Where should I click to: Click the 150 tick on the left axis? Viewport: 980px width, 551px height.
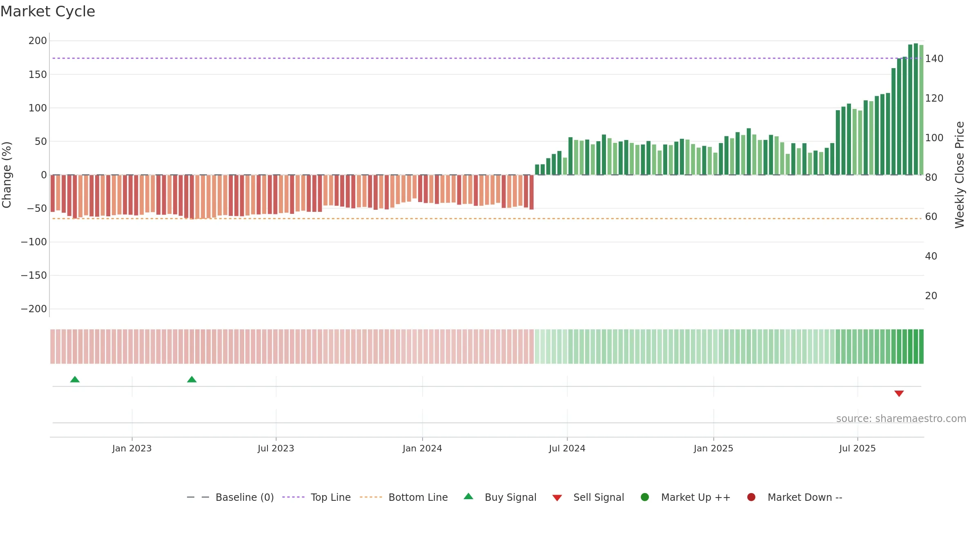point(38,75)
